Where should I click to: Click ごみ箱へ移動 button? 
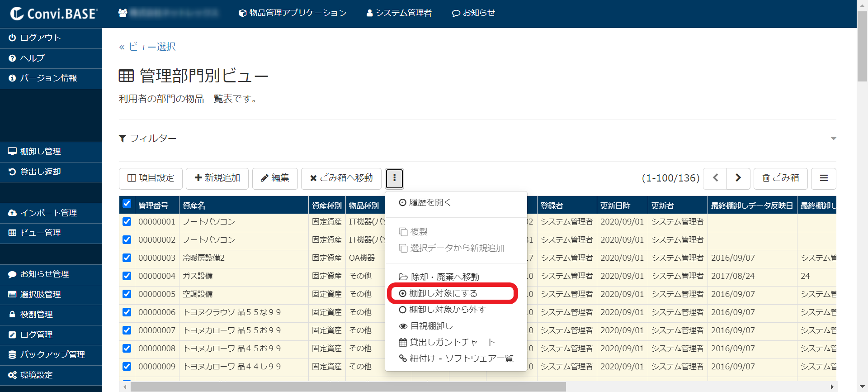point(341,178)
